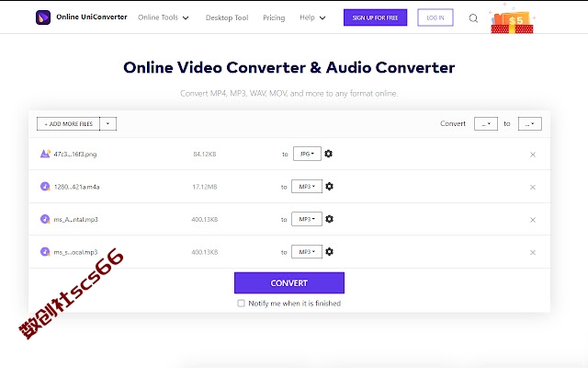This screenshot has height=368, width=588.
Task: Click the audio file icon of ms_A...ntal.mp3
Action: (45, 219)
